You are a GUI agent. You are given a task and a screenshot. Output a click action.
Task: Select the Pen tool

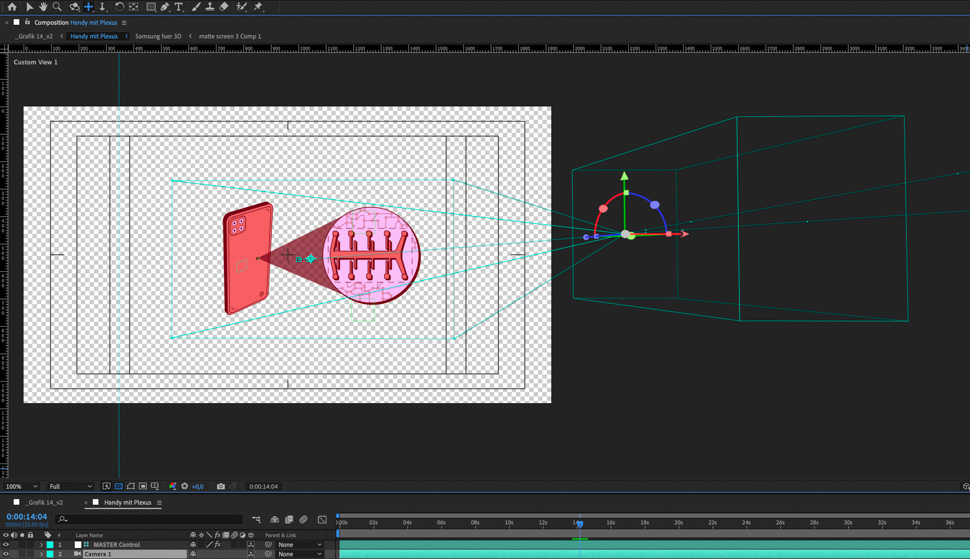pos(165,7)
